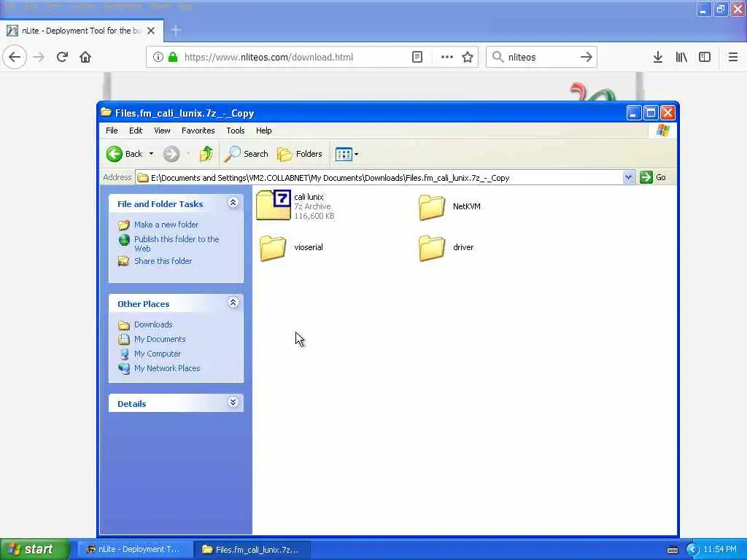Click the Share this folder icon
The height and width of the screenshot is (560, 747).
[x=124, y=261]
